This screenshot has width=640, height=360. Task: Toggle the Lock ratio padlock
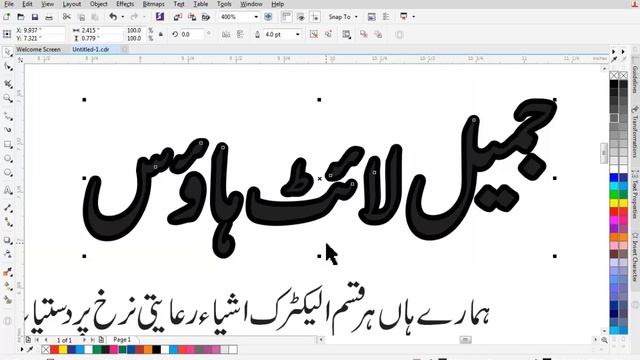161,35
